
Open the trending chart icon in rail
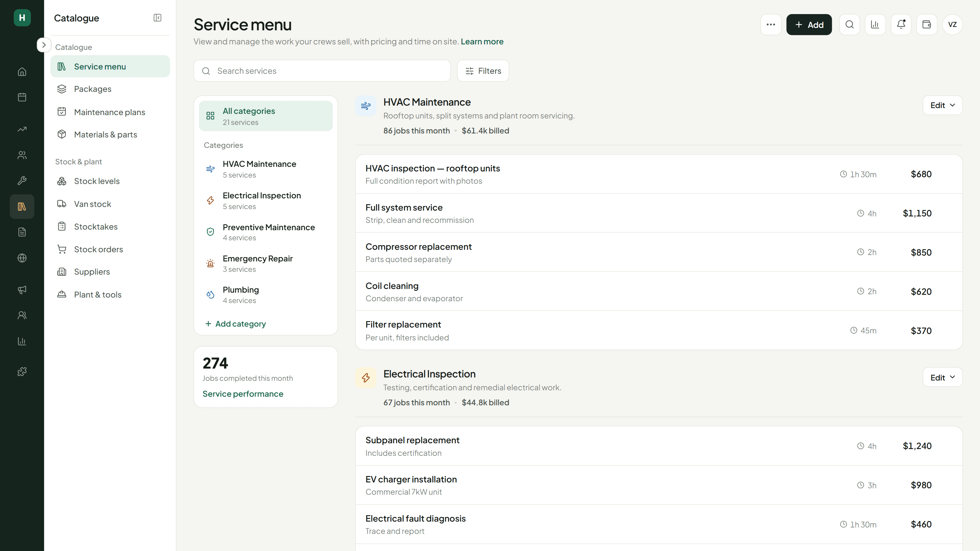[x=22, y=129]
